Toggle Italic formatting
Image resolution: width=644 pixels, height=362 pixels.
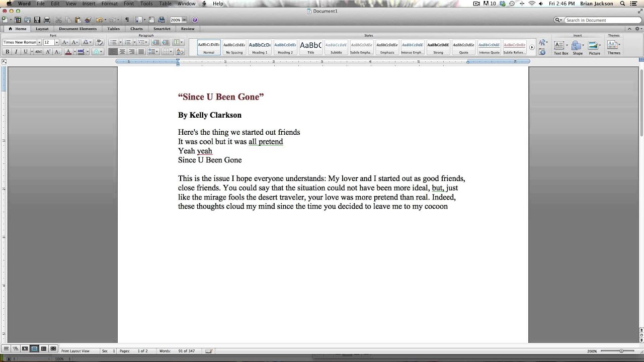16,51
